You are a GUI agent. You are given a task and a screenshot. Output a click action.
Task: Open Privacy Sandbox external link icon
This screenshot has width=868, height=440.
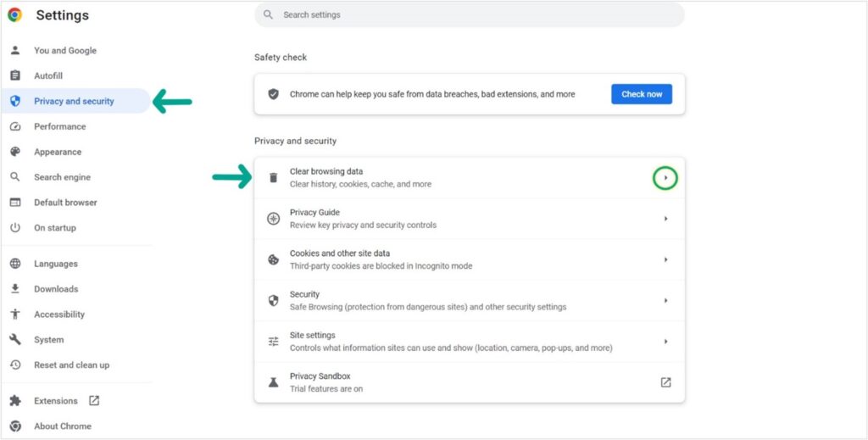[x=666, y=382]
